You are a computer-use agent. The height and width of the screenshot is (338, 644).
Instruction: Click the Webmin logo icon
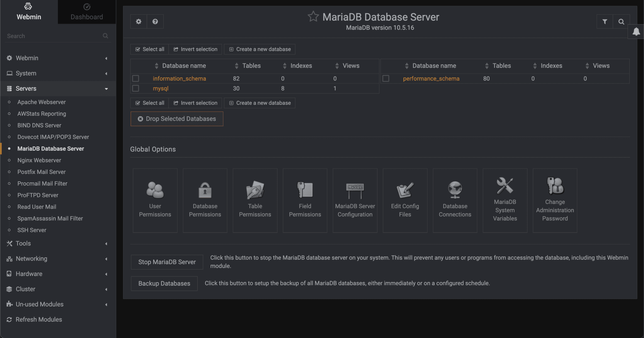click(x=28, y=6)
